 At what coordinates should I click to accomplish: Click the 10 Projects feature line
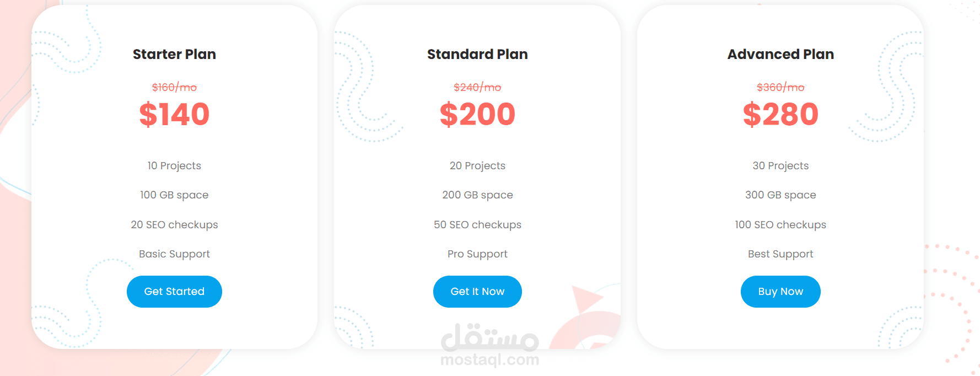point(174,166)
